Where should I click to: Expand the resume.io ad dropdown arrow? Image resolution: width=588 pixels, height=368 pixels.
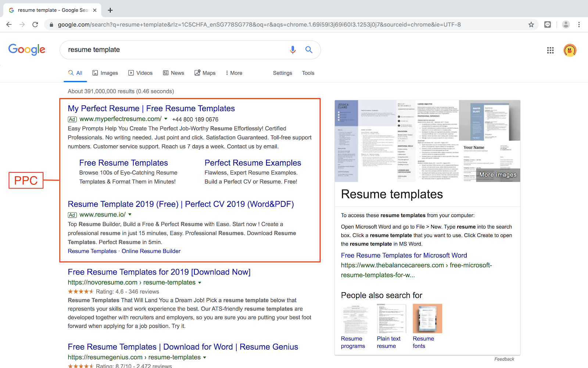(x=130, y=215)
